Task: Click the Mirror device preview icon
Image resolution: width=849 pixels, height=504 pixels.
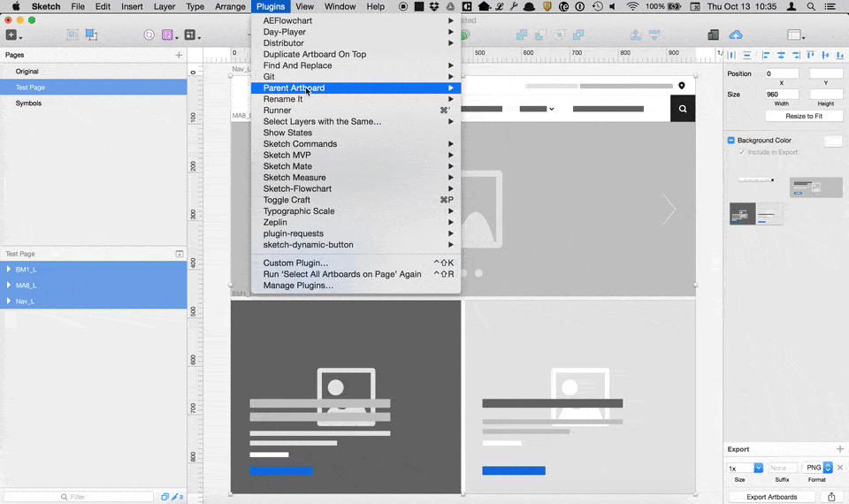Action: click(x=713, y=35)
